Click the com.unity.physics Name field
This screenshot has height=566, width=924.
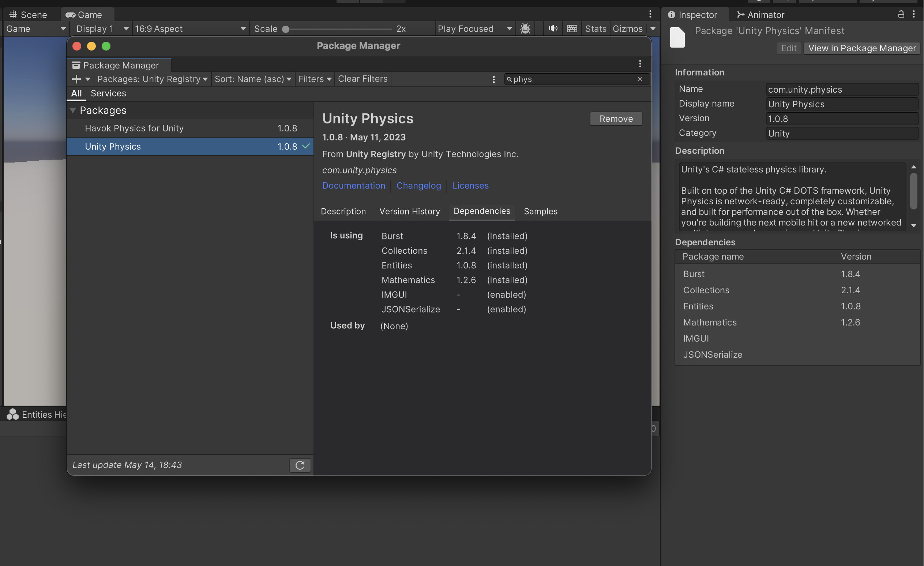[842, 89]
